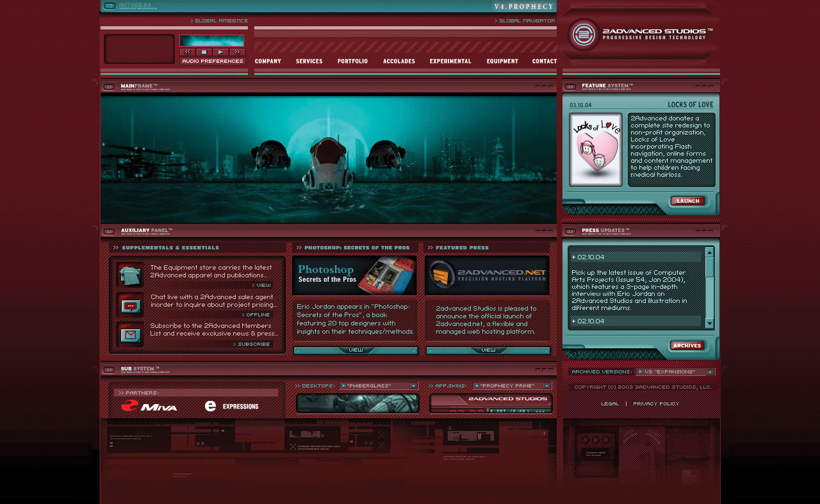Open the Experimental section
This screenshot has height=504, width=820.
click(x=450, y=61)
